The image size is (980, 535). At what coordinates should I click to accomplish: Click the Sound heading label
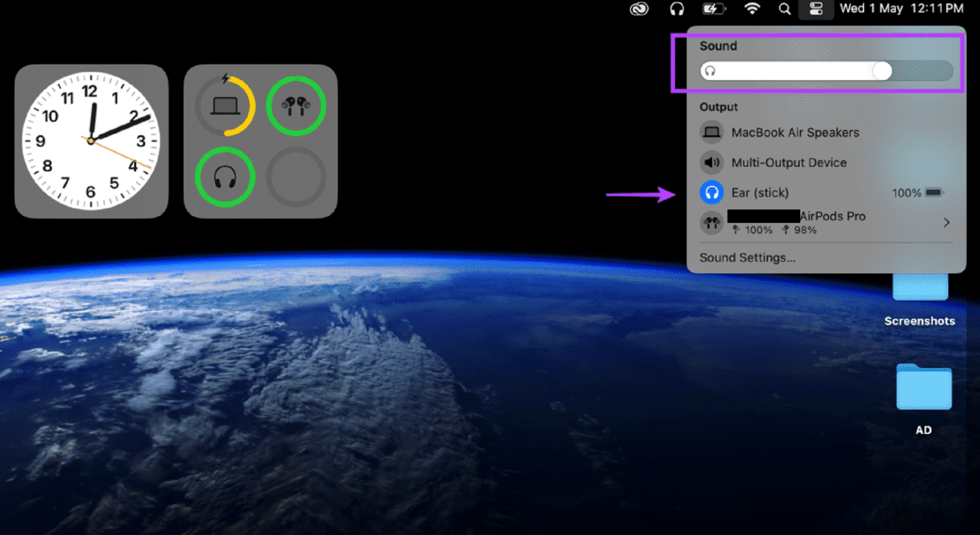[x=718, y=46]
